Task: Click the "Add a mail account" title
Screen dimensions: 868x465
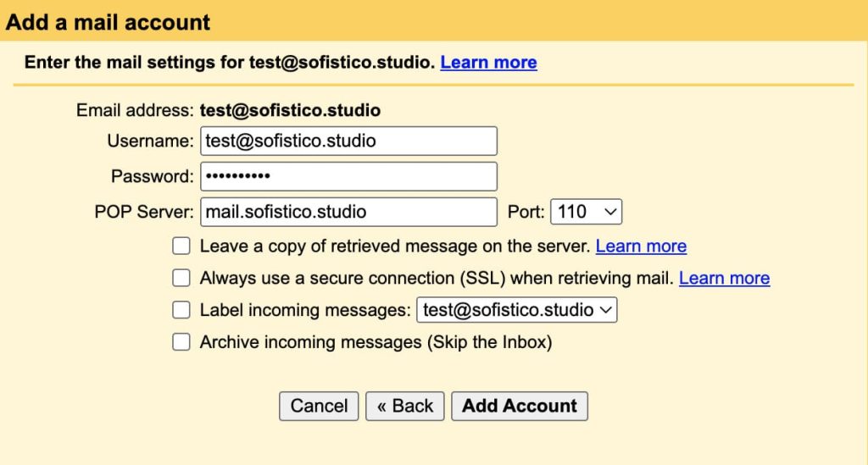Action: [x=108, y=22]
